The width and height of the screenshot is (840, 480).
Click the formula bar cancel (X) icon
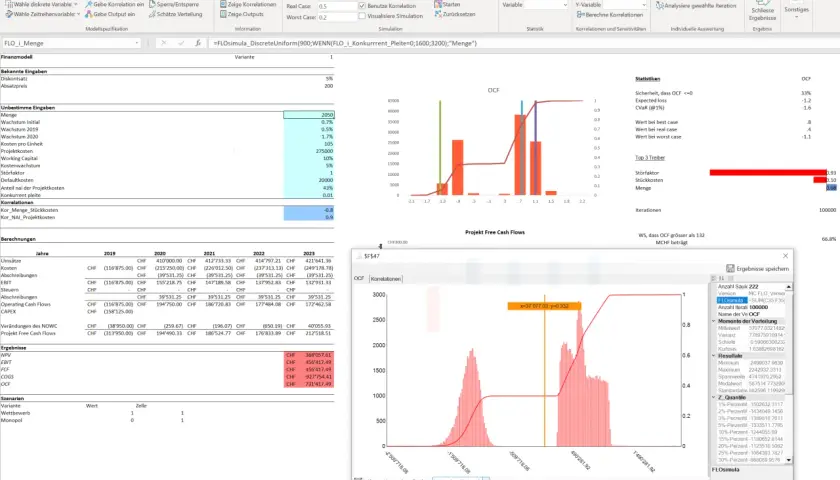(164, 43)
